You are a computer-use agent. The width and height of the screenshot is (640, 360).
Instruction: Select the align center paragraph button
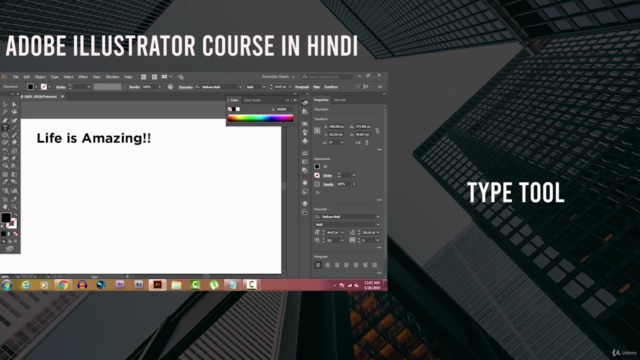(327, 265)
